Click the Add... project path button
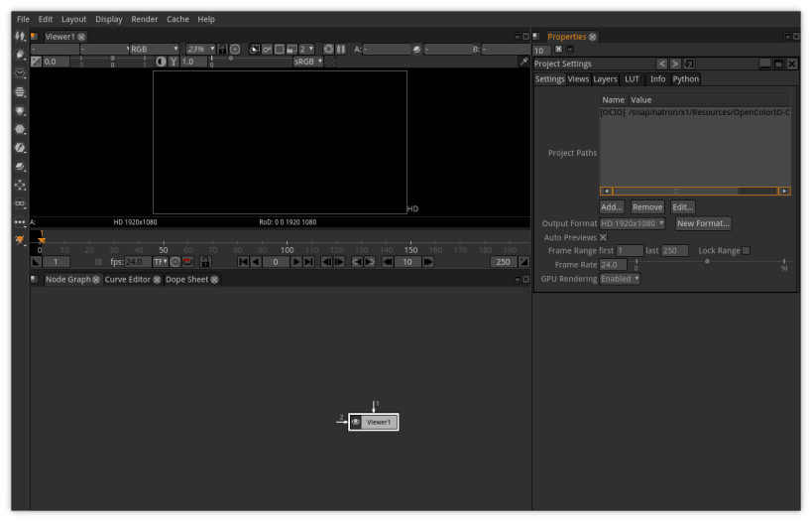This screenshot has height=522, width=812. click(x=612, y=206)
